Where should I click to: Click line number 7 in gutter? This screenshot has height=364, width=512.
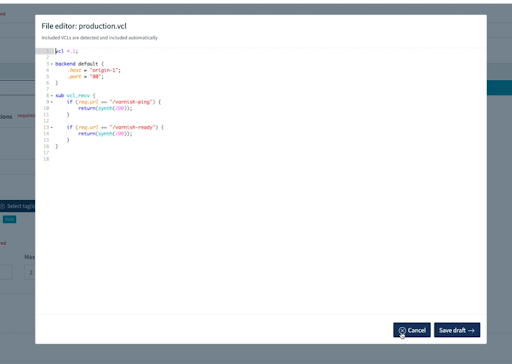pyautogui.click(x=47, y=89)
